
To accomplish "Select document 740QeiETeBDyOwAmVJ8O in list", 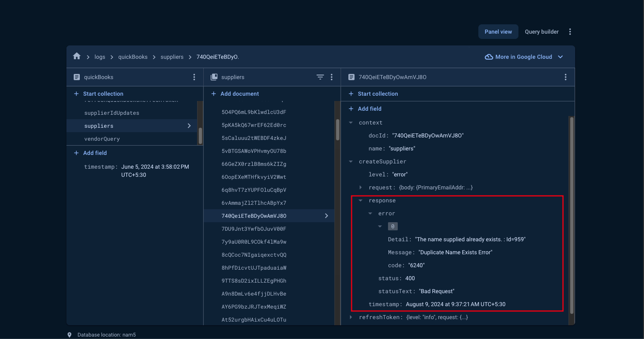I will tap(269, 216).
